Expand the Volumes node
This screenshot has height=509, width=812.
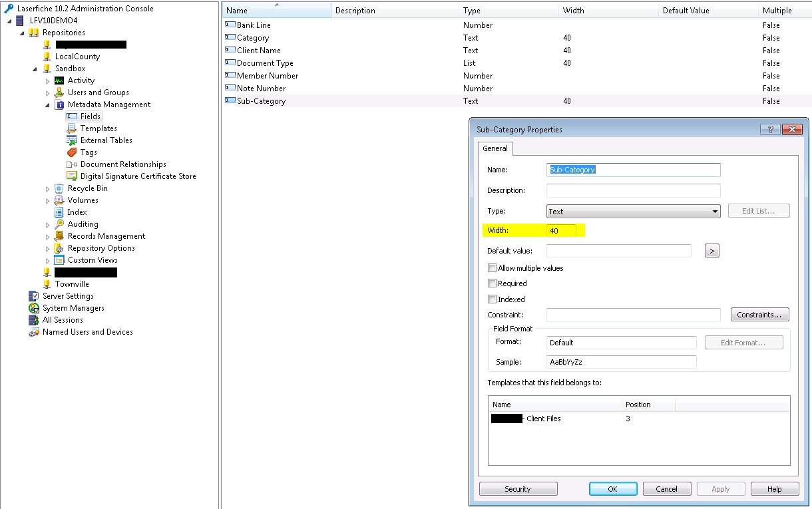click(47, 200)
